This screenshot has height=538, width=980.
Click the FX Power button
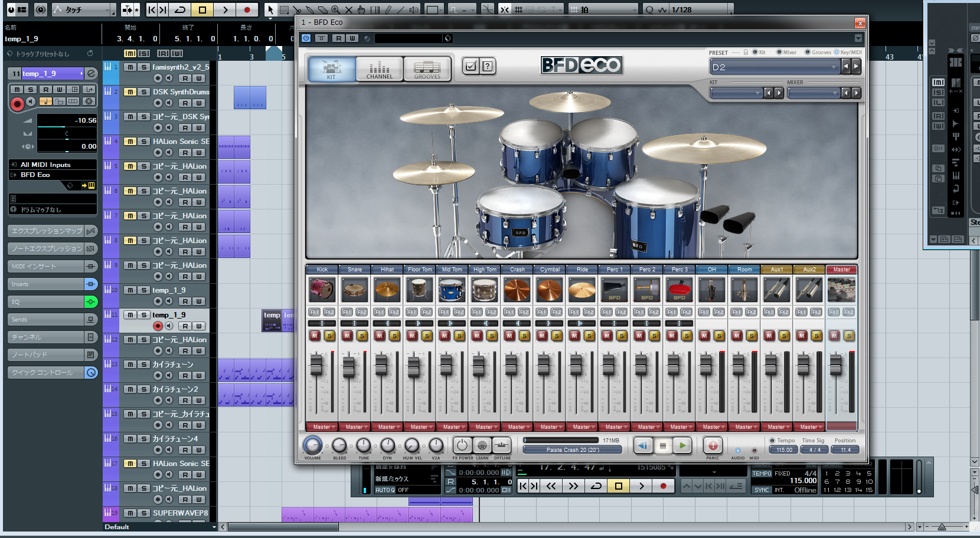click(x=462, y=445)
